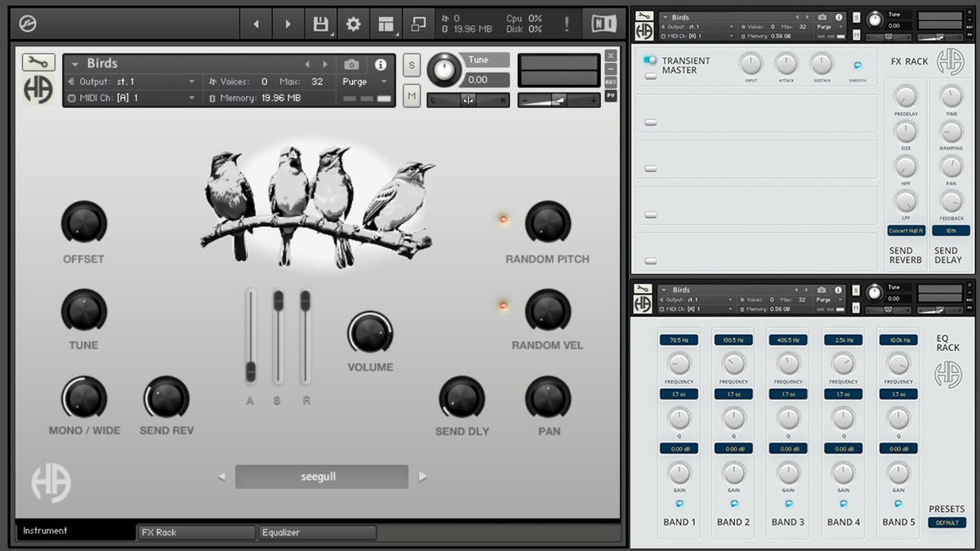Click the minimized view icon in toolbar
The height and width of the screenshot is (551, 980).
coord(418,24)
